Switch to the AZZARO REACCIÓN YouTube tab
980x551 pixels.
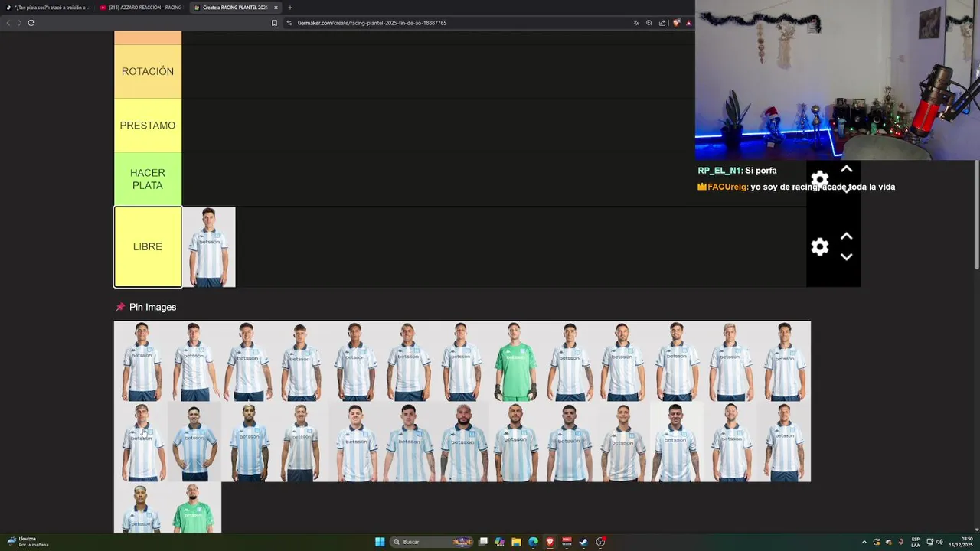(141, 8)
